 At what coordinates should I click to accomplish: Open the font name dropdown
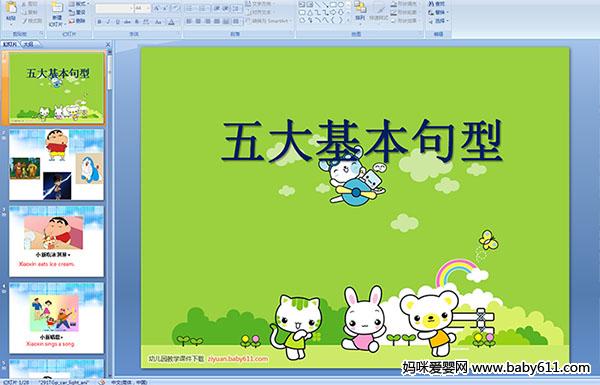pos(114,8)
